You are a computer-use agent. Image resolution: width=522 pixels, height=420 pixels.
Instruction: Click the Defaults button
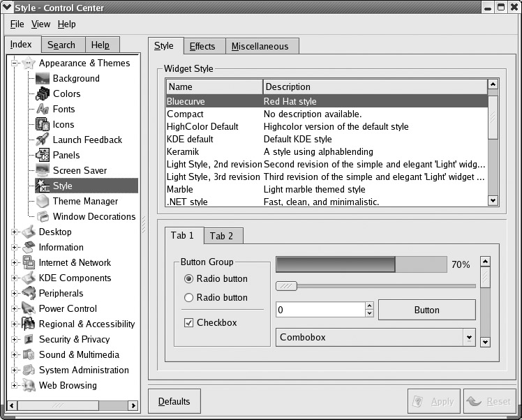[174, 401]
